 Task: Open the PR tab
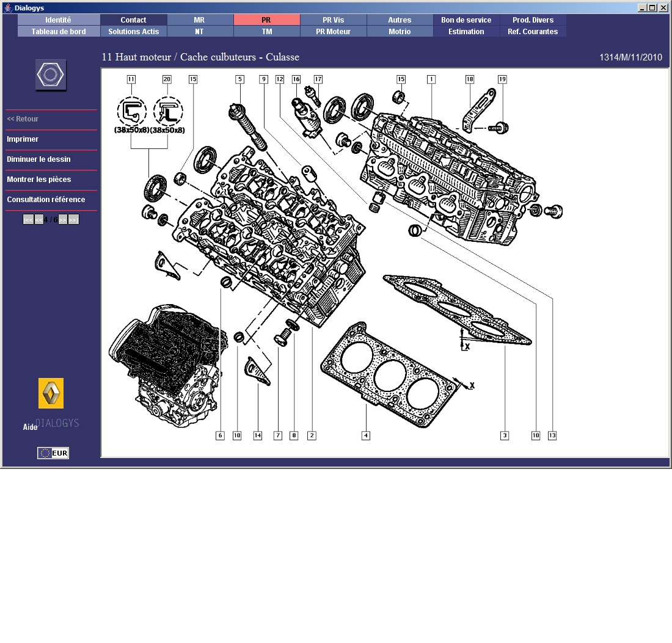coord(266,20)
